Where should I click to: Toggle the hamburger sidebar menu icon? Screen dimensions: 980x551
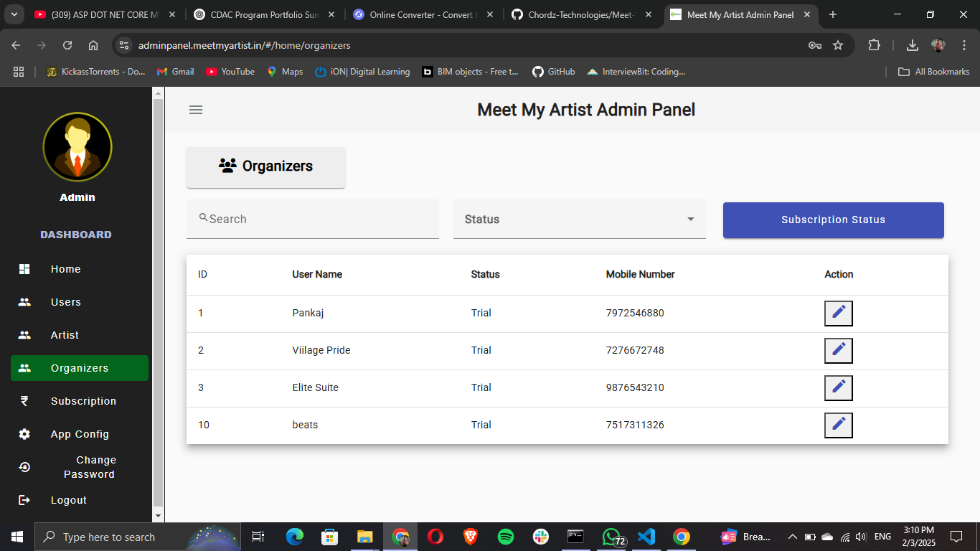196,110
